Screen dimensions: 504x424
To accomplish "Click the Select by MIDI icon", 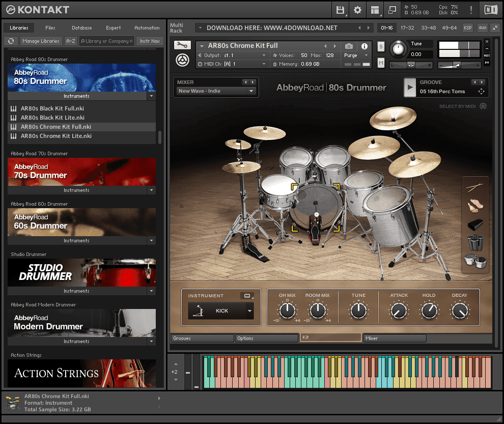I will coord(483,106).
